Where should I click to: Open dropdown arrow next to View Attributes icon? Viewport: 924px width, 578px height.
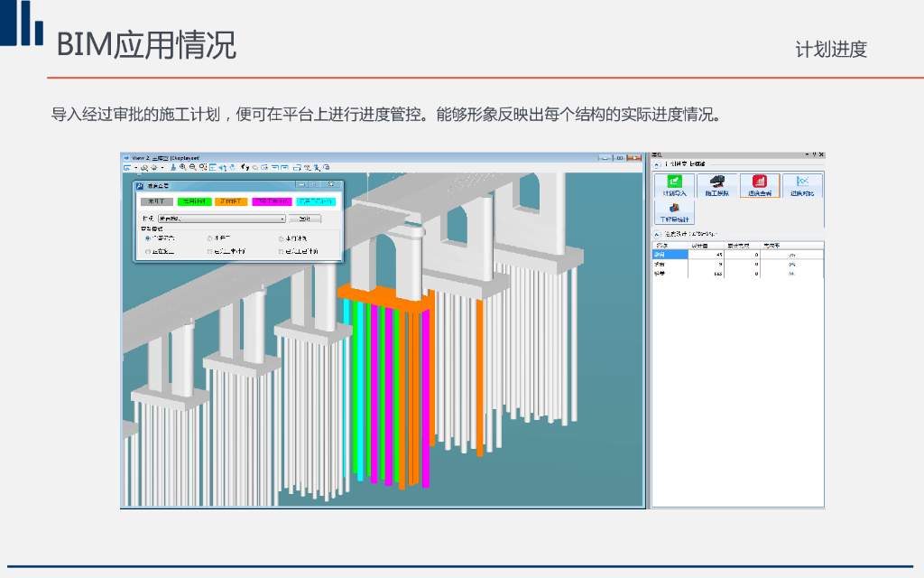click(135, 167)
